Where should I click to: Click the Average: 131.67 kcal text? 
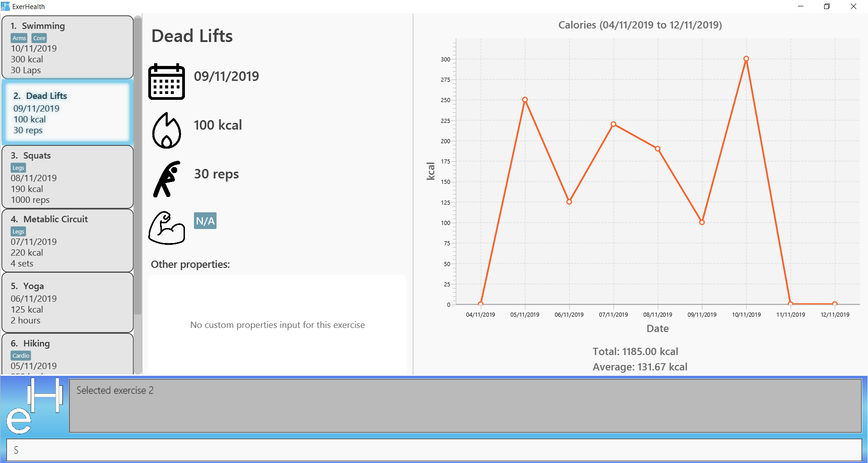[x=640, y=367]
